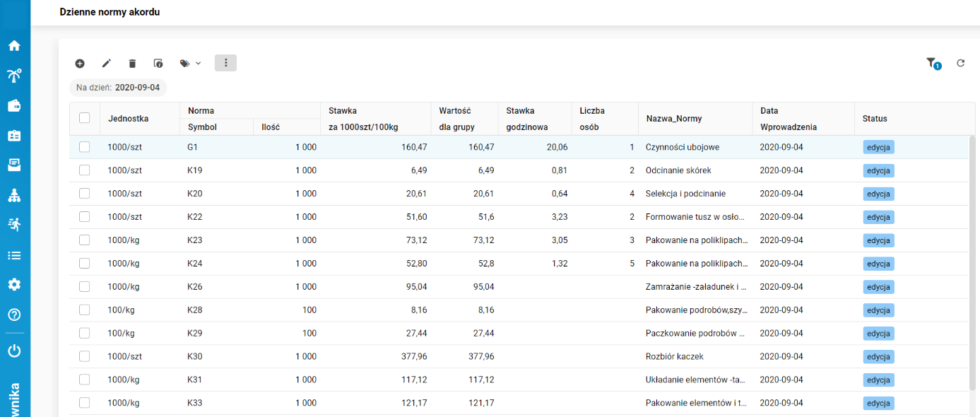
Task: Open the running person icon in sidebar
Action: (14, 225)
